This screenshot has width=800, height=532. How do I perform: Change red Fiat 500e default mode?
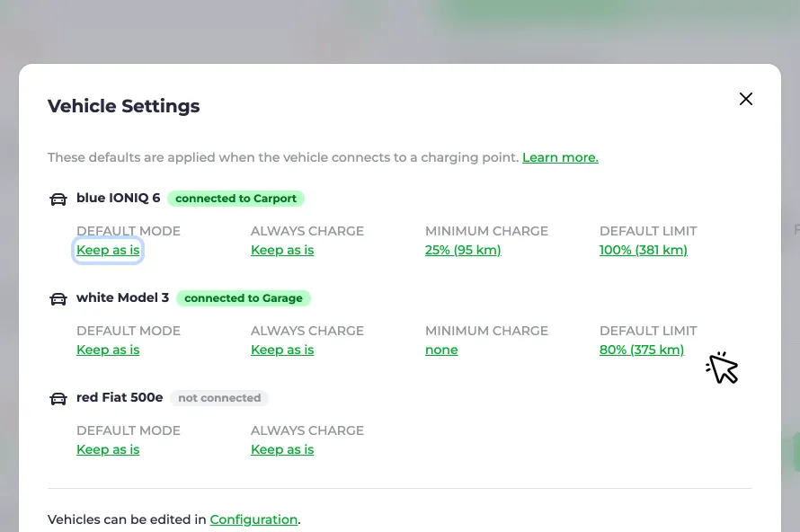coord(108,449)
